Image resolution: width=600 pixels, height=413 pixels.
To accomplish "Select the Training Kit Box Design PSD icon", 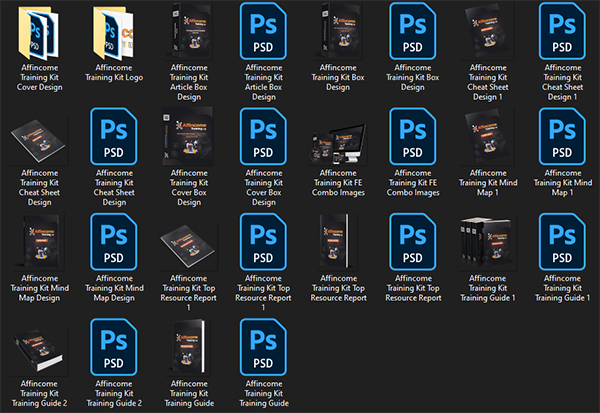I will (x=412, y=31).
